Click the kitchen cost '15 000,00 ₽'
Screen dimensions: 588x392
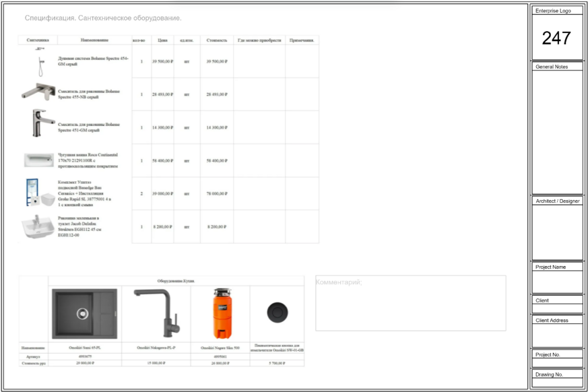coord(156,363)
